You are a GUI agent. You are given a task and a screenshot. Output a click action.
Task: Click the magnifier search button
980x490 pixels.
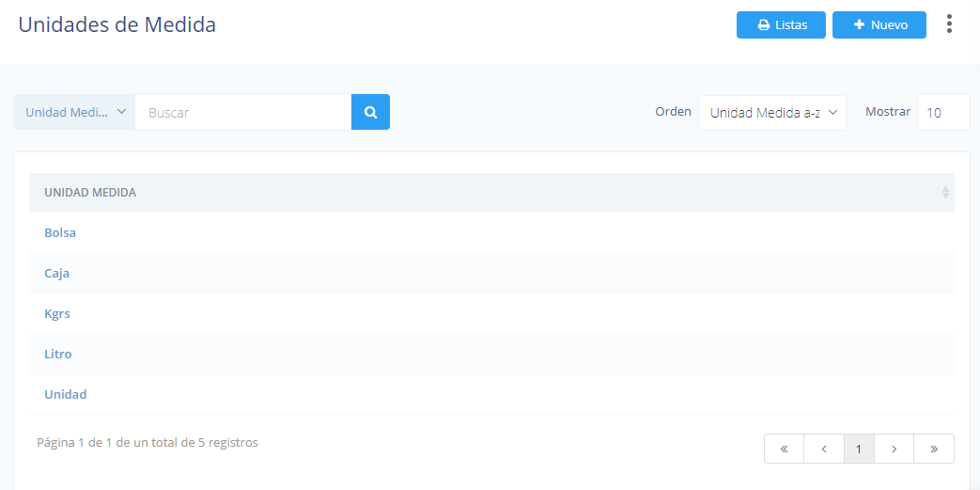370,112
